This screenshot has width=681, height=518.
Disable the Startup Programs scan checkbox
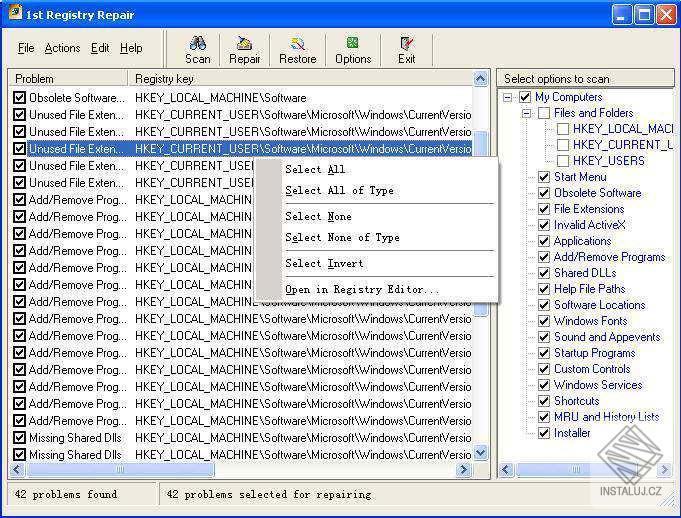click(544, 353)
